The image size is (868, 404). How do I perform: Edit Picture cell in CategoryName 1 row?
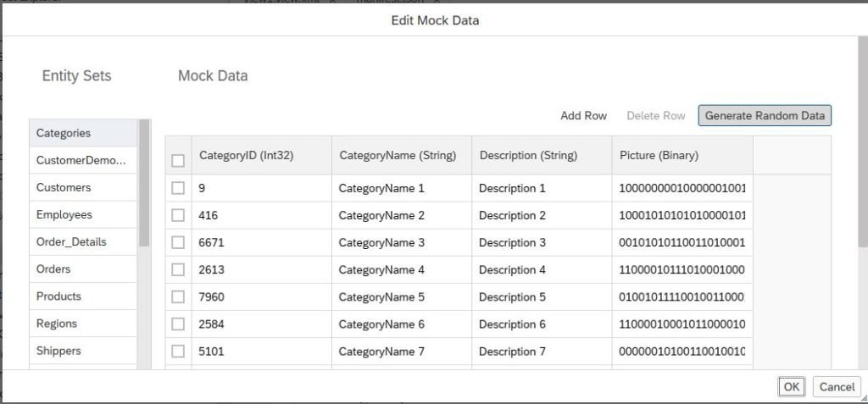coord(682,188)
